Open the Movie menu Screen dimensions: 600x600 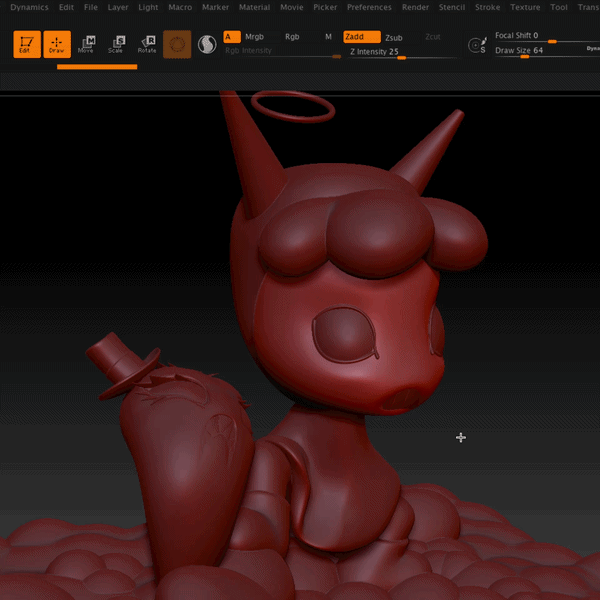pos(292,7)
